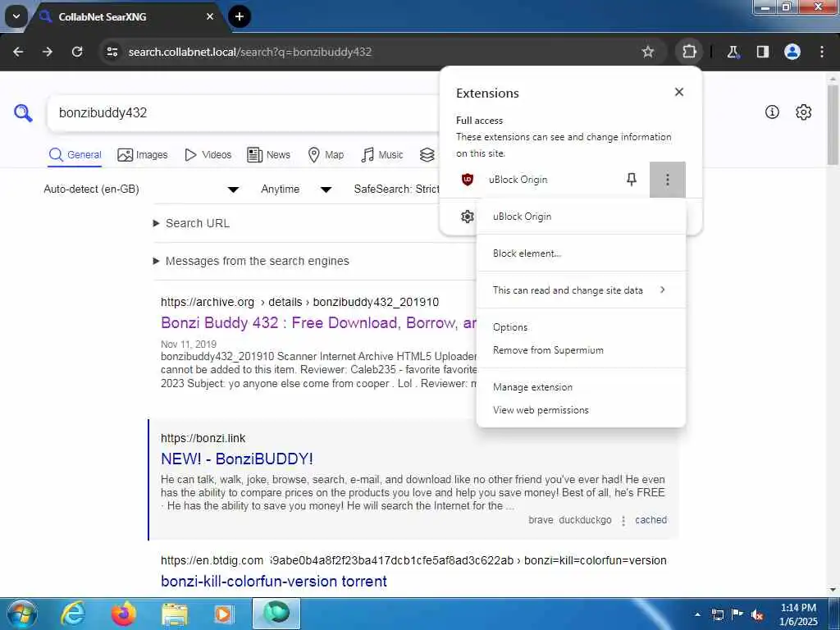Open the profile avatar menu
This screenshot has height=630, width=840.
pyautogui.click(x=792, y=52)
